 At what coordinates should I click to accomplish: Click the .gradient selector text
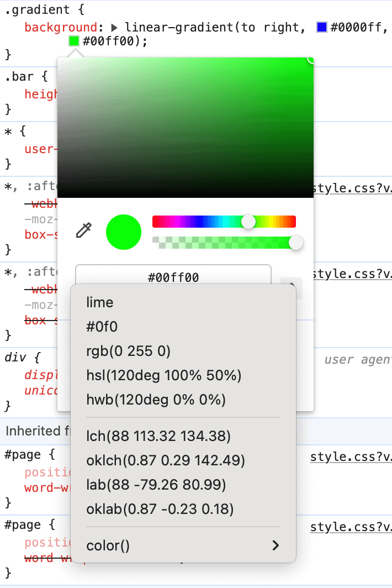click(x=38, y=10)
